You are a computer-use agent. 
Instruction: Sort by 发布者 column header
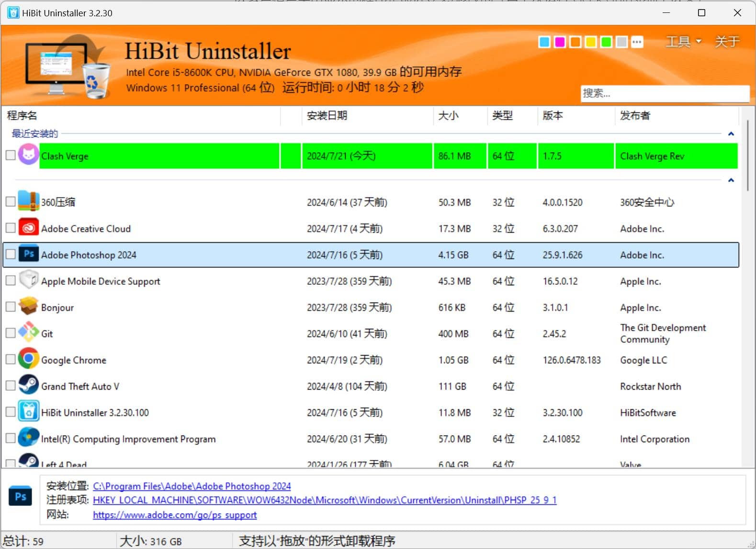point(677,115)
